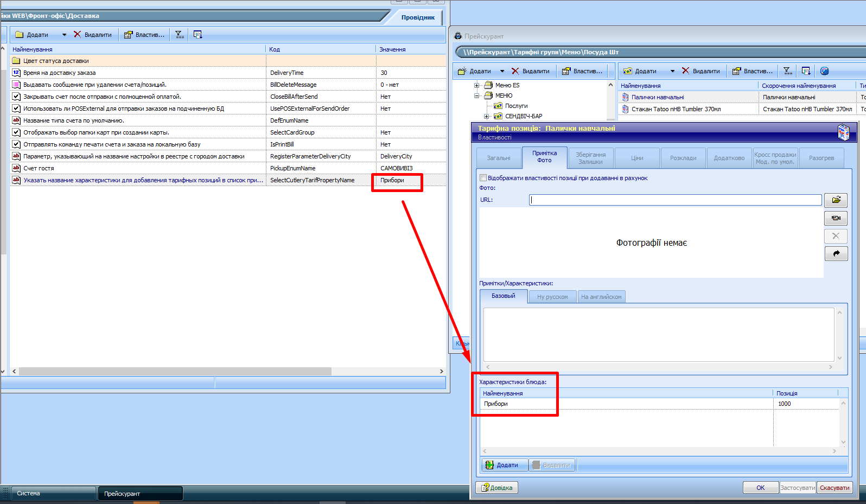Viewport: 866px width, 504px height.
Task: Click the Доставка list horizontal scrollbar
Action: point(175,372)
